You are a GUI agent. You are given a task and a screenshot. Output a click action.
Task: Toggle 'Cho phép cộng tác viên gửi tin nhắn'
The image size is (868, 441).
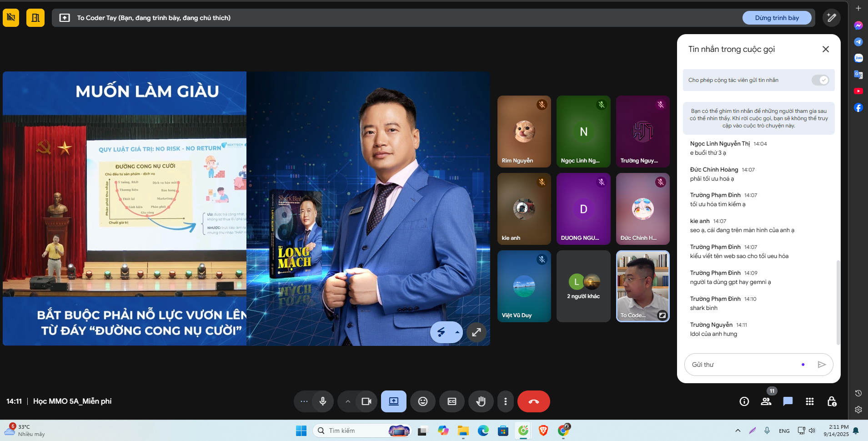pyautogui.click(x=821, y=80)
